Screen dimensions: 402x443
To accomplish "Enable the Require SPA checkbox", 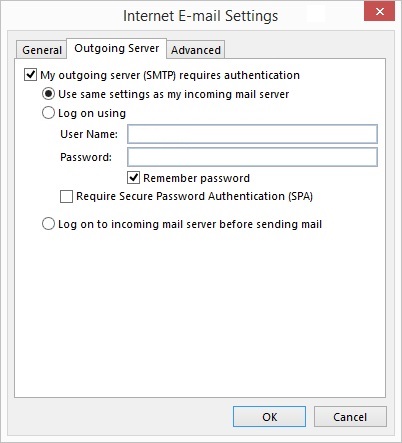I will click(x=66, y=196).
